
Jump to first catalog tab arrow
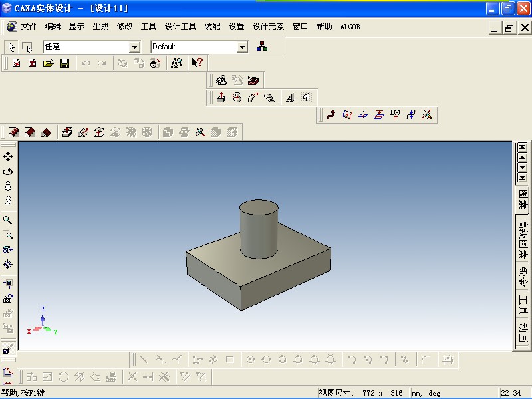[523, 147]
